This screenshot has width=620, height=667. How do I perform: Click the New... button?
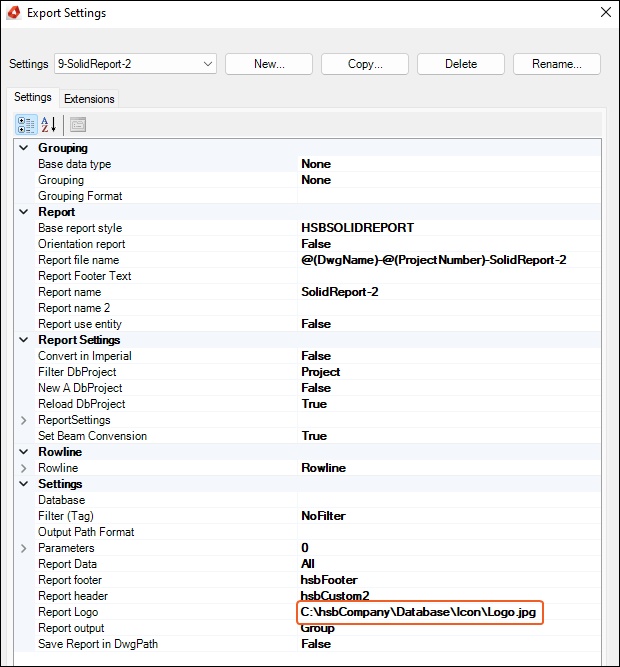point(269,64)
